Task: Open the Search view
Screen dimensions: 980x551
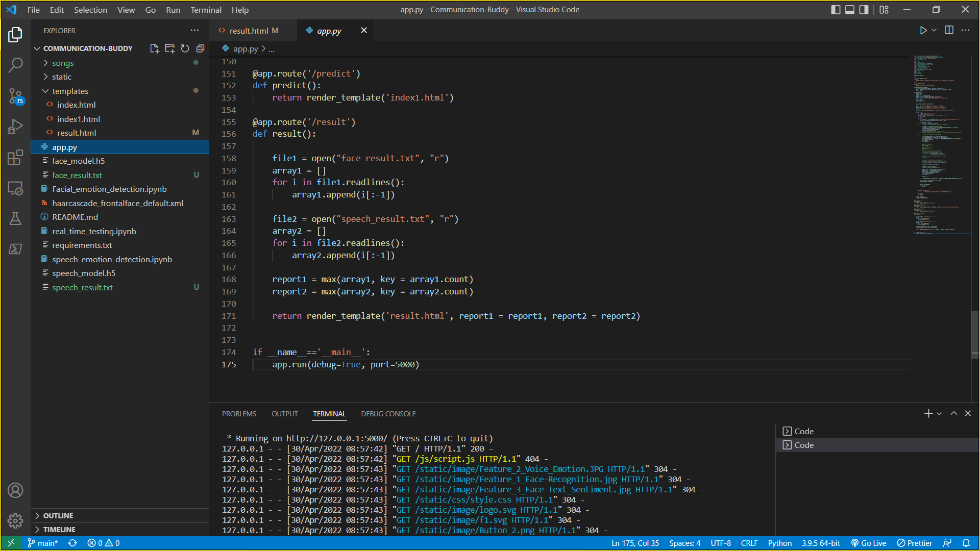Action: [15, 65]
